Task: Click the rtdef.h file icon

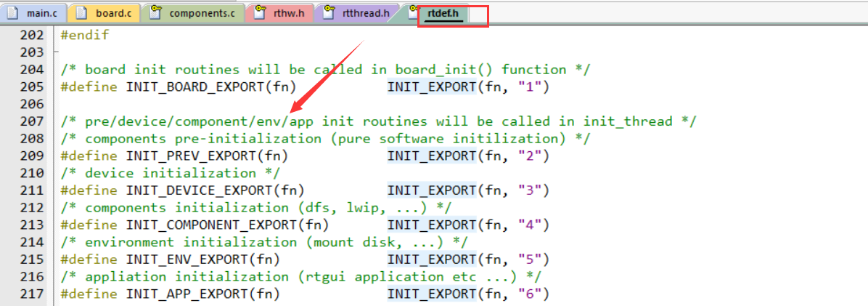Action: tap(413, 12)
